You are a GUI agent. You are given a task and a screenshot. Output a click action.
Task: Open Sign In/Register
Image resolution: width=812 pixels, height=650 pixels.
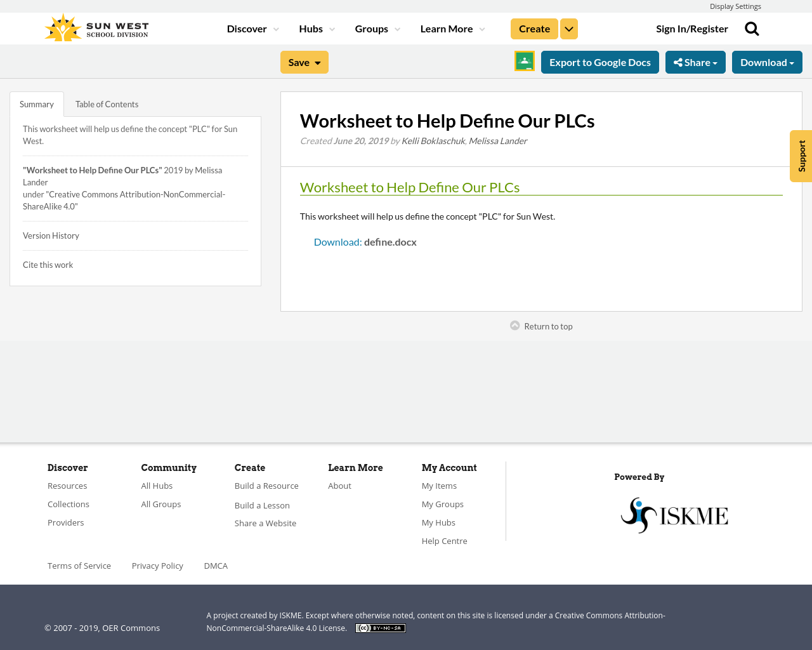691,27
